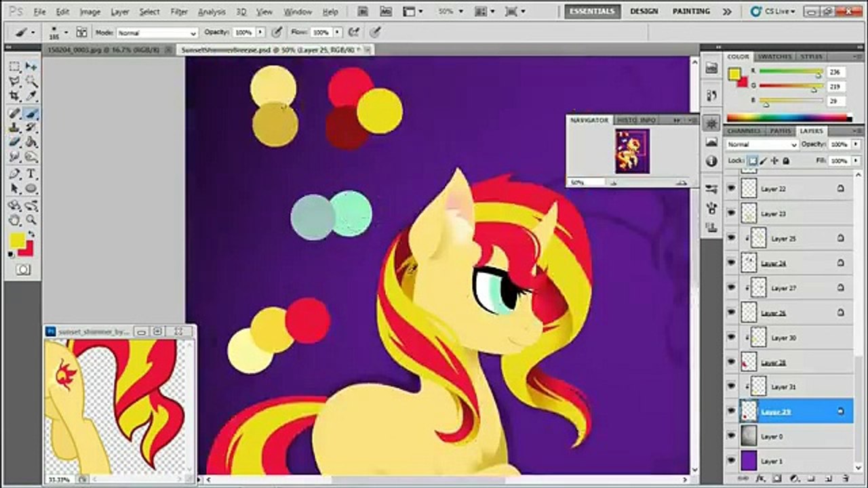Viewport: 868px width, 488px height.
Task: Open the Opacity slider arrow in options bar
Action: click(260, 33)
